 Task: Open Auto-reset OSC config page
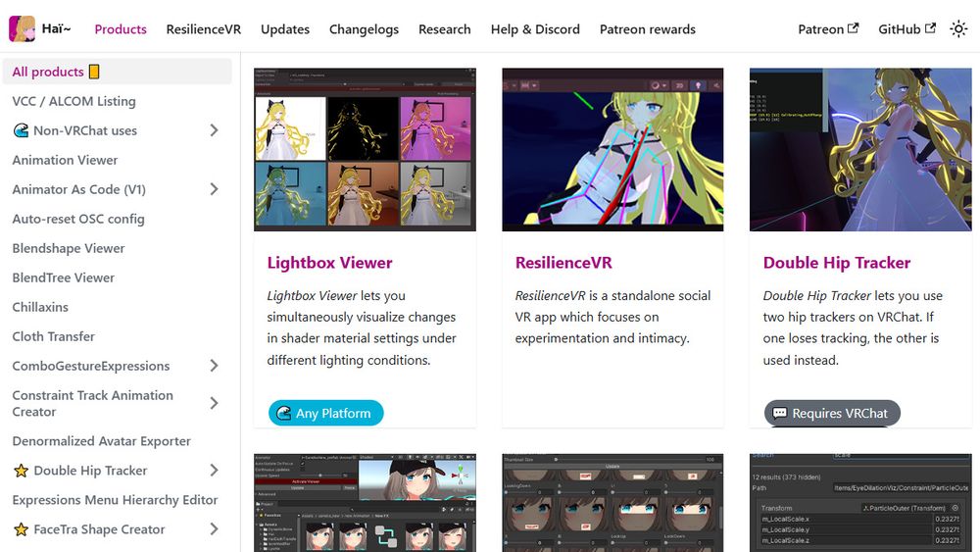pos(78,219)
